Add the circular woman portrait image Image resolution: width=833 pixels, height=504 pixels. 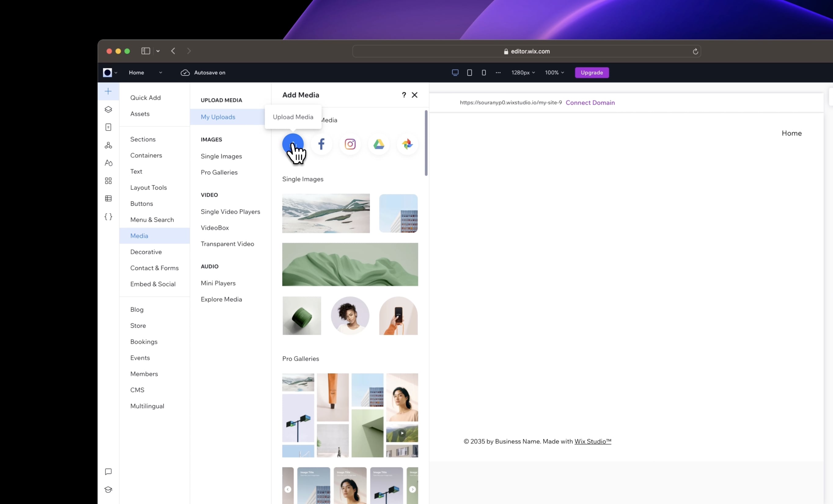(x=350, y=316)
